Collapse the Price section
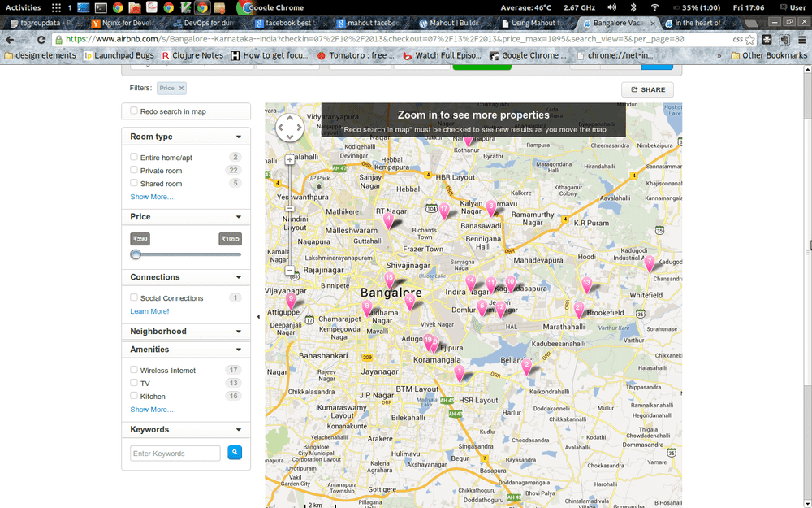The image size is (812, 508). pyautogui.click(x=239, y=217)
